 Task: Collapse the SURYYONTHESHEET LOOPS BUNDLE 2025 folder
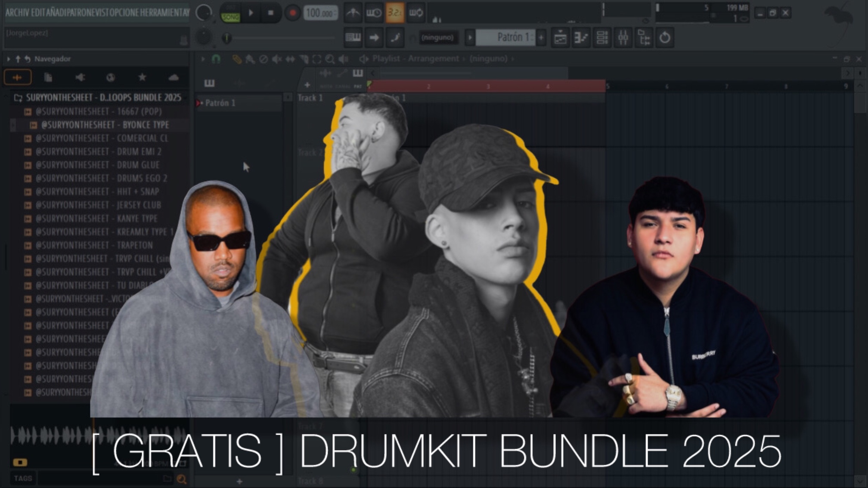(x=103, y=98)
